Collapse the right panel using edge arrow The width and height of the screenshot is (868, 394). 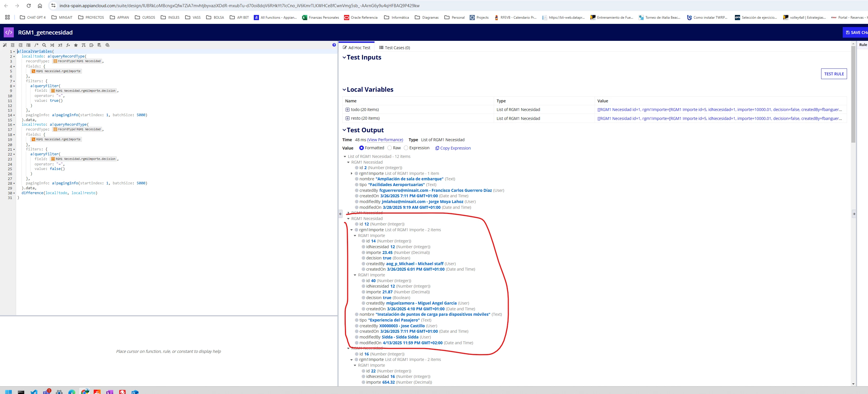click(x=854, y=214)
